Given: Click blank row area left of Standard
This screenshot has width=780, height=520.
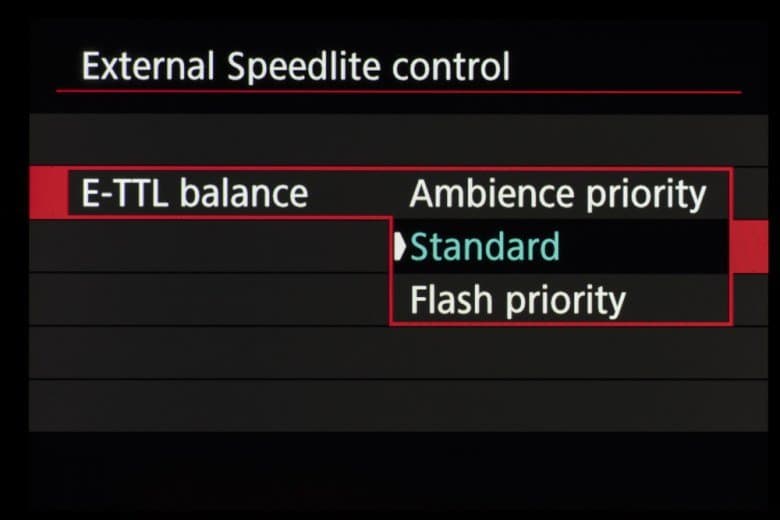Looking at the screenshot, I should 210,247.
